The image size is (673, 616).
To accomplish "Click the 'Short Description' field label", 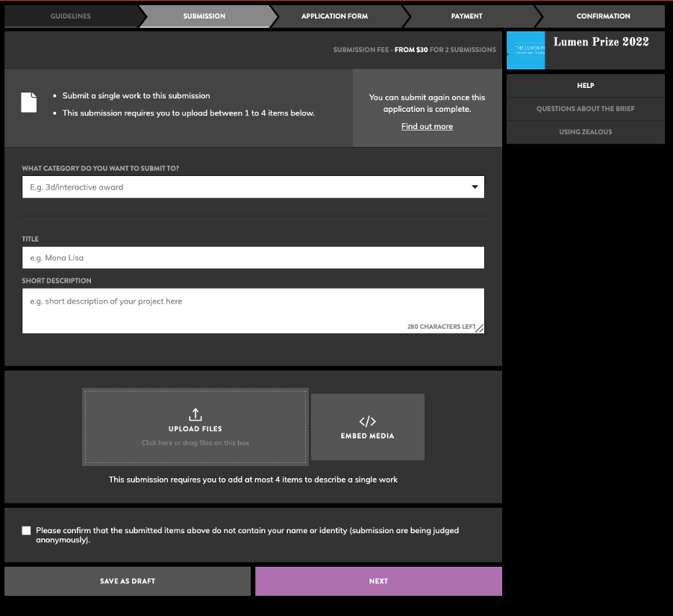I will [x=57, y=281].
